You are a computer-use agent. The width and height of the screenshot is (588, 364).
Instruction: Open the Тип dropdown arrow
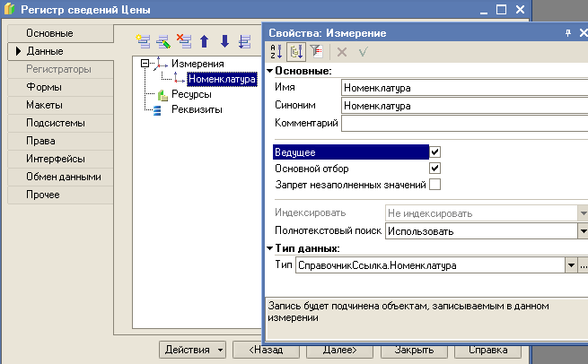[x=571, y=265]
